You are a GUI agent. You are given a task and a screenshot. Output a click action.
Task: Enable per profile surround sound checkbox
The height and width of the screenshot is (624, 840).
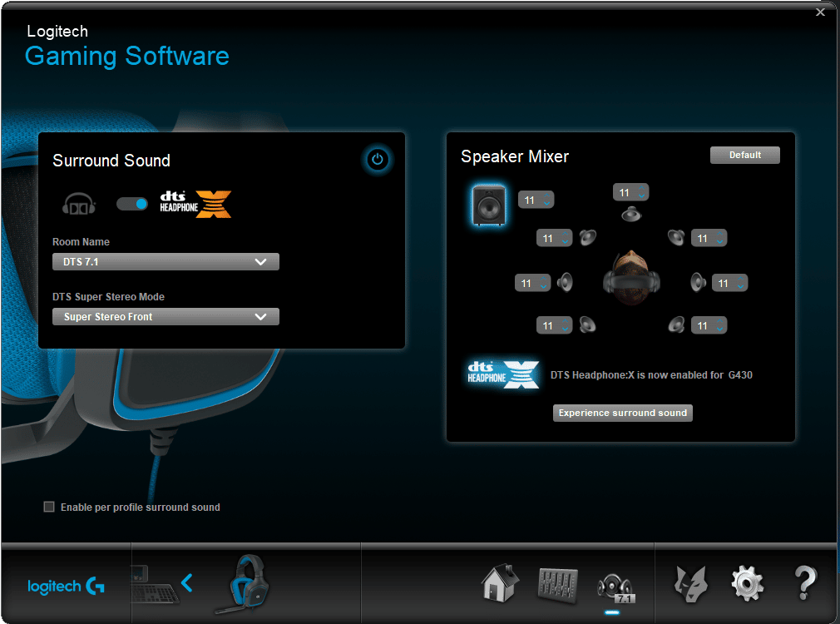click(49, 507)
